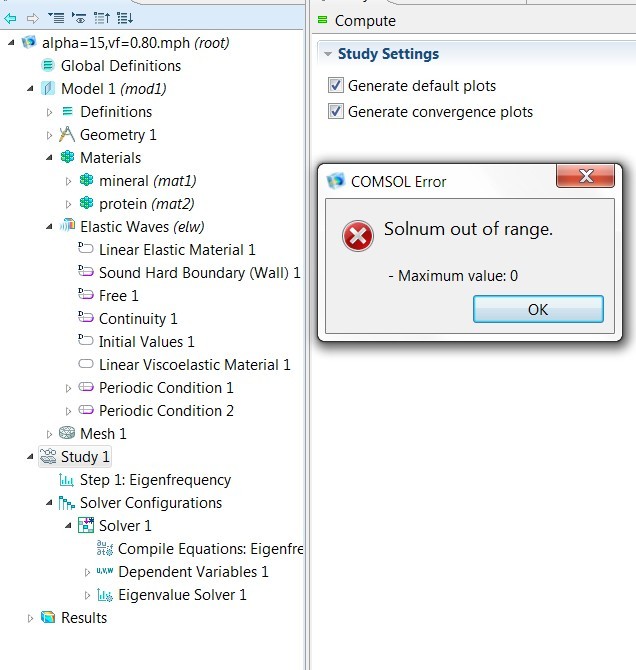Collapse the root model node
This screenshot has height=670, width=636.
tap(11, 43)
